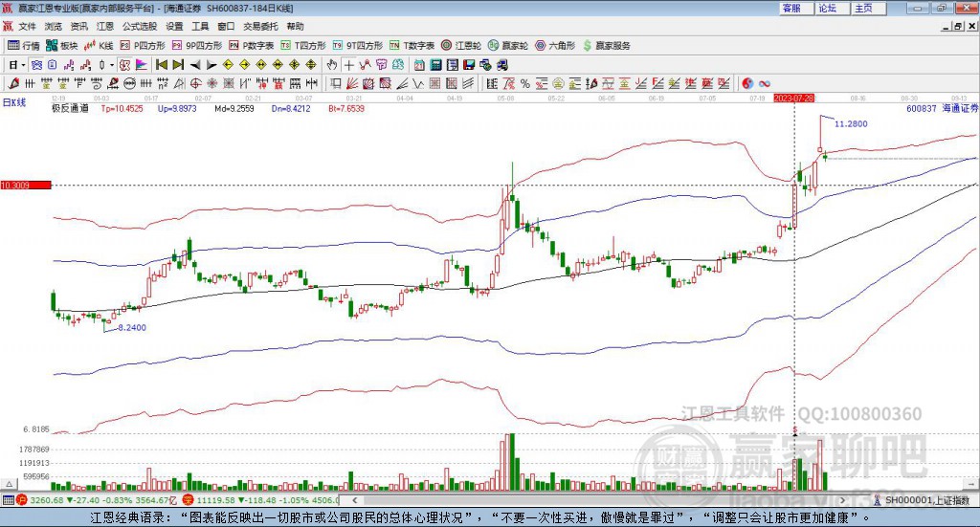The width and height of the screenshot is (980, 527).
Task: Open the T数字表 tool
Action: pyautogui.click(x=412, y=46)
